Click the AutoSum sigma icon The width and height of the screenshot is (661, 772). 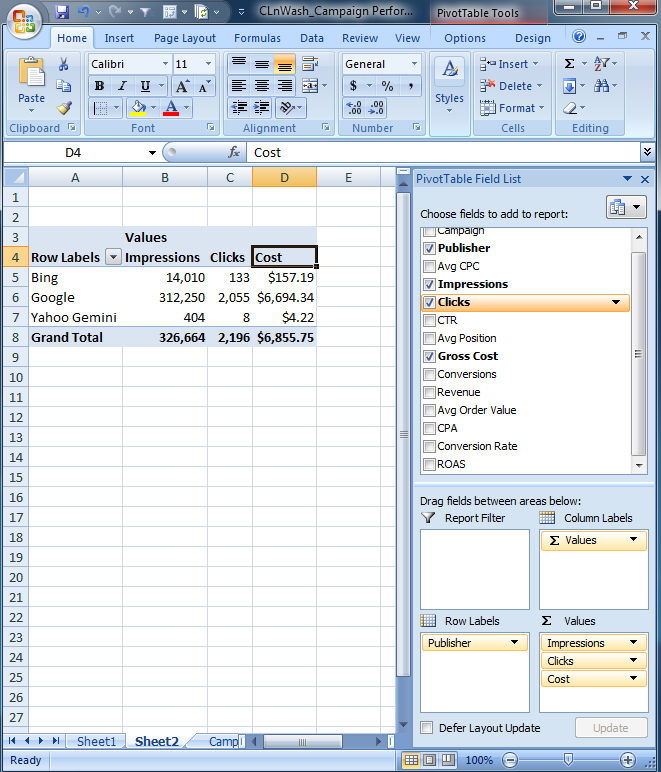[569, 64]
